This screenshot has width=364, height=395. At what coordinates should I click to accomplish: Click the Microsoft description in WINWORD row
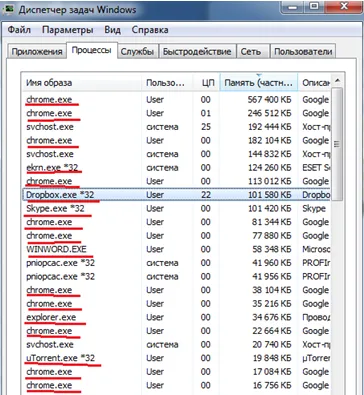[x=316, y=249]
